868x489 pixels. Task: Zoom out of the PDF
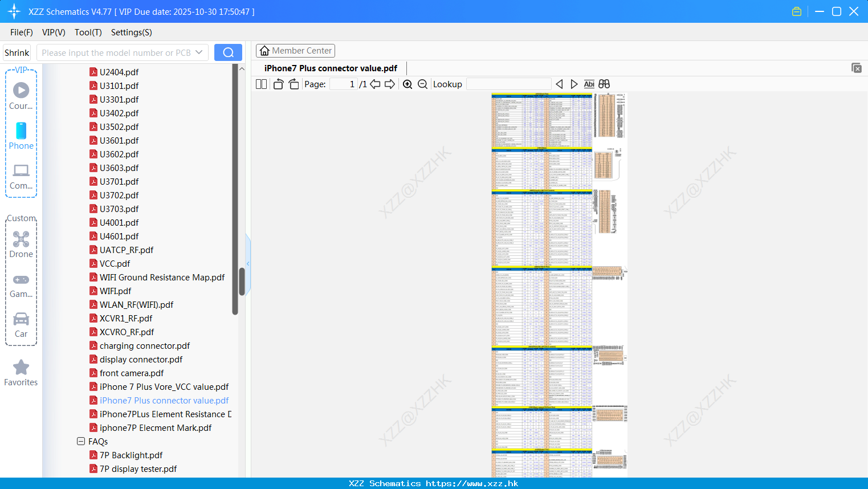tap(422, 84)
